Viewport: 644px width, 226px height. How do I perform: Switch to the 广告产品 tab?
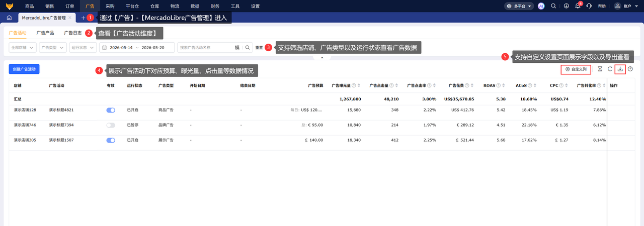[45, 32]
